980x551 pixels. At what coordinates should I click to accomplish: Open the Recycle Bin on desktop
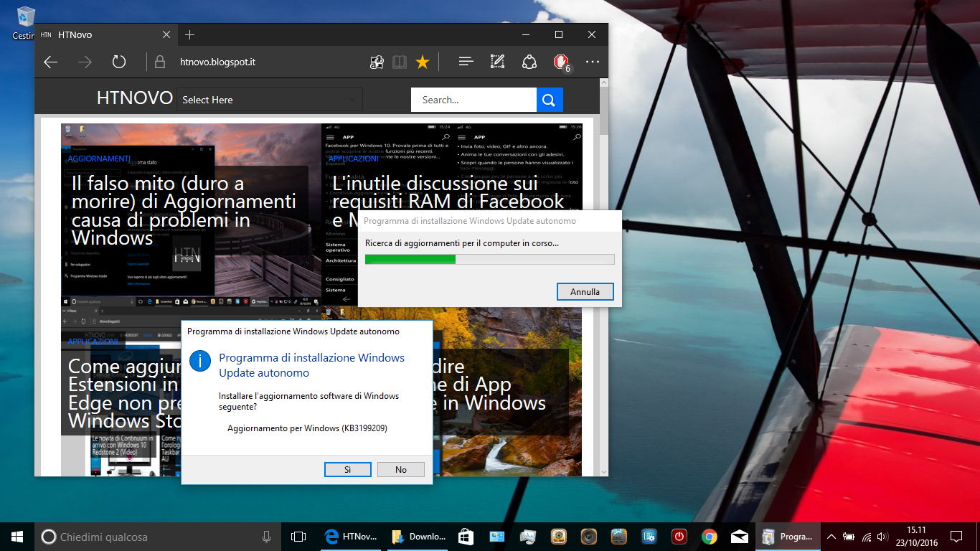tap(25, 22)
